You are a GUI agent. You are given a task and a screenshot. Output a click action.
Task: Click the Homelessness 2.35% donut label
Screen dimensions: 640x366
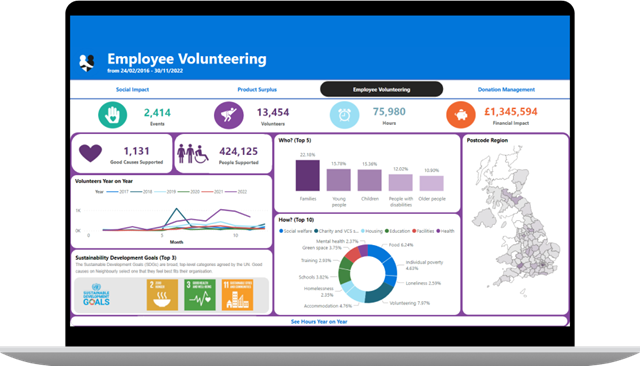[319, 291]
